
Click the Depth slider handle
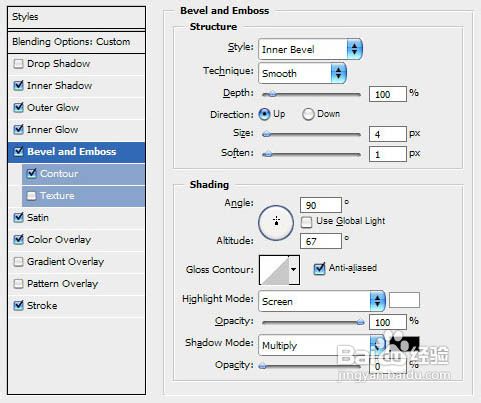(x=272, y=94)
